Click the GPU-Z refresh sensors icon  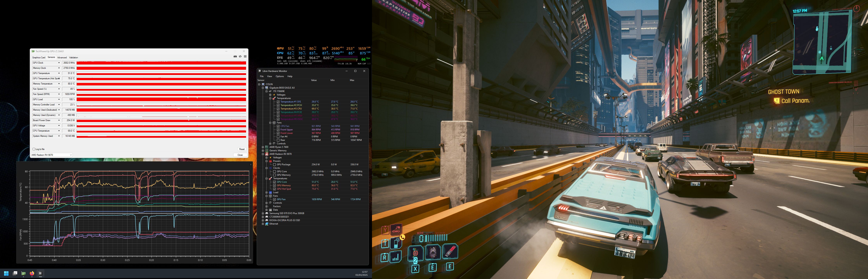point(240,57)
